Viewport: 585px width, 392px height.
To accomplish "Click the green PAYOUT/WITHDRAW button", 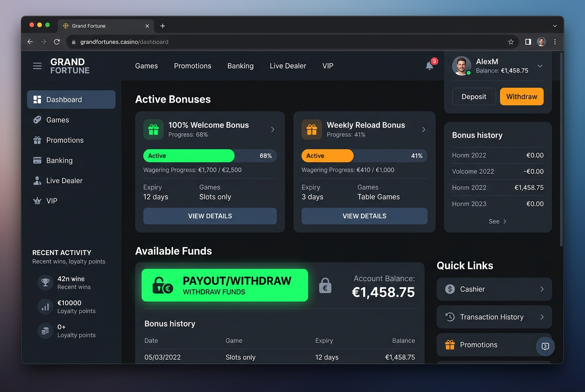I will [x=225, y=285].
